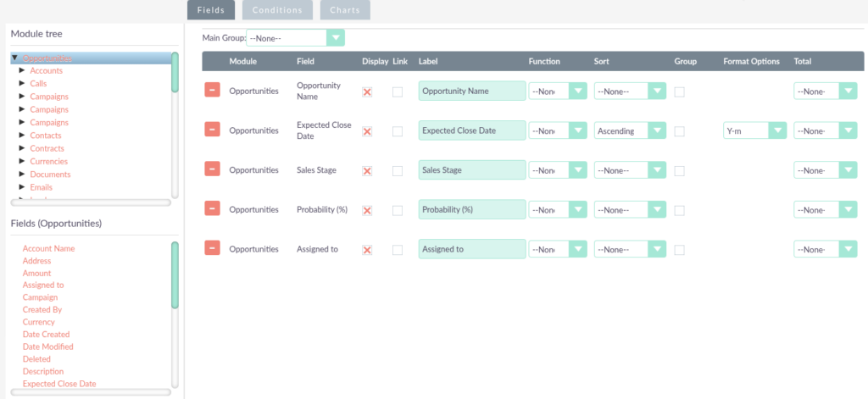Click the Created By field link

[42, 310]
